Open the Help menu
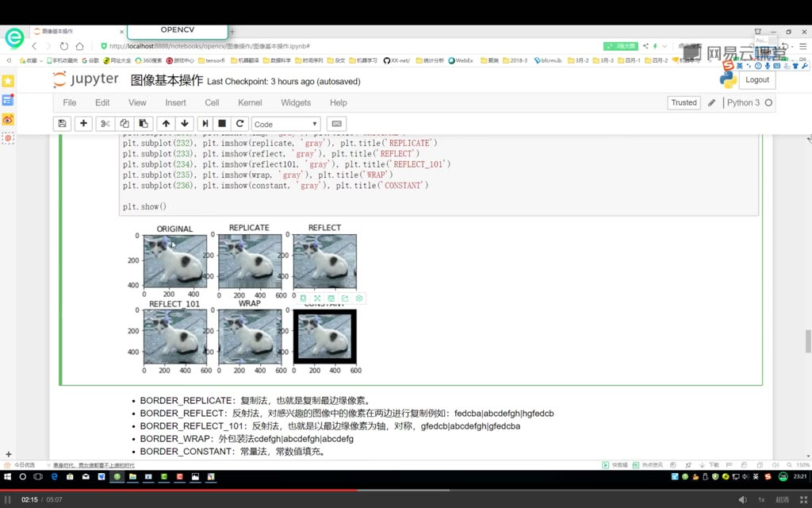Viewport: 812px width, 508px height. (x=338, y=102)
